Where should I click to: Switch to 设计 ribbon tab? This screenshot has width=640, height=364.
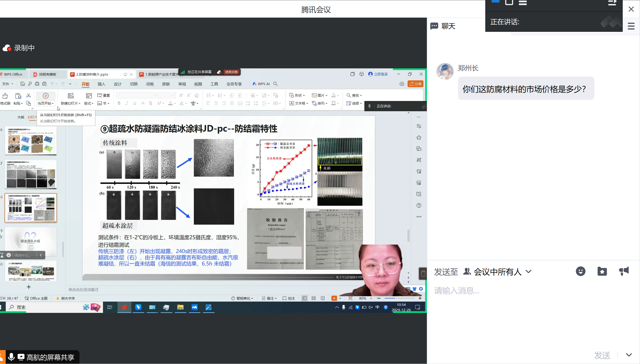tap(117, 84)
